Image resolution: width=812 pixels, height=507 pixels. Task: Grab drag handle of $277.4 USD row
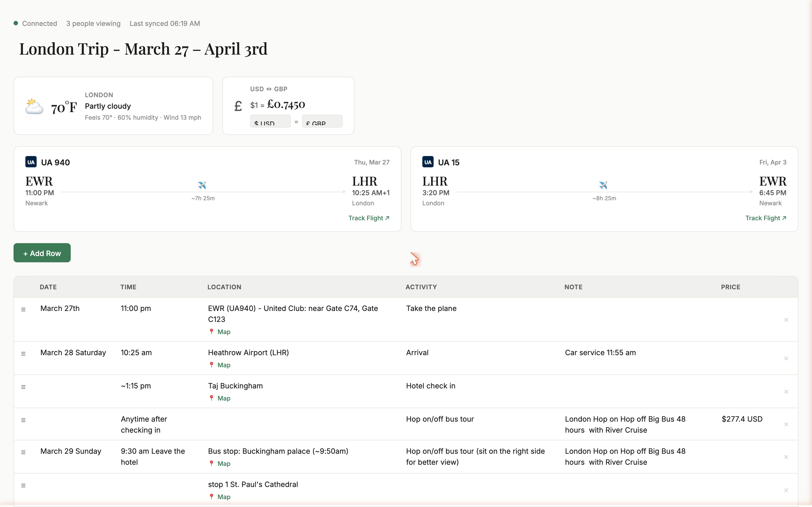(23, 420)
